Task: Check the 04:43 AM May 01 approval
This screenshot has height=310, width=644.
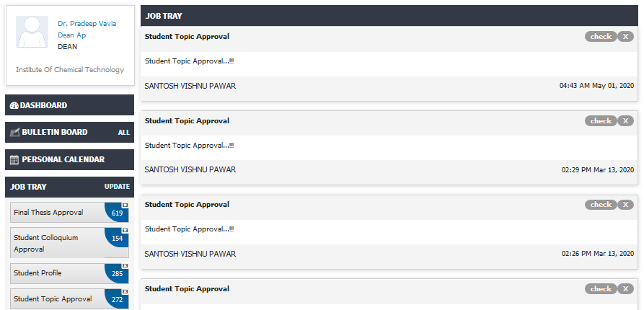Action: pos(601,37)
